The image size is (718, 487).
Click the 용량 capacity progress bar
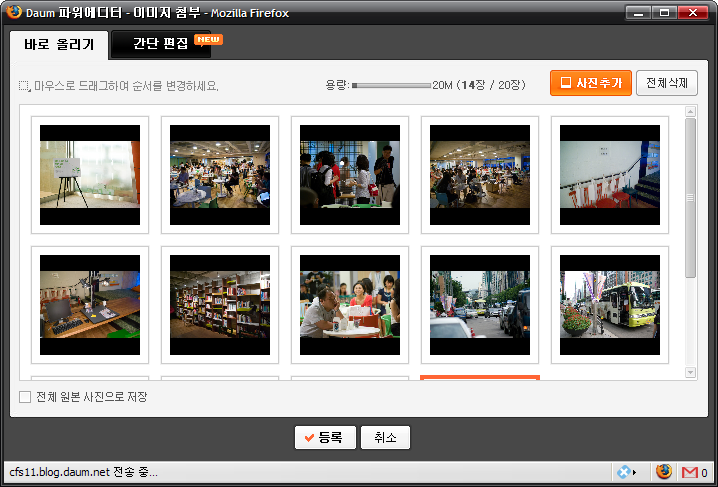pos(392,85)
